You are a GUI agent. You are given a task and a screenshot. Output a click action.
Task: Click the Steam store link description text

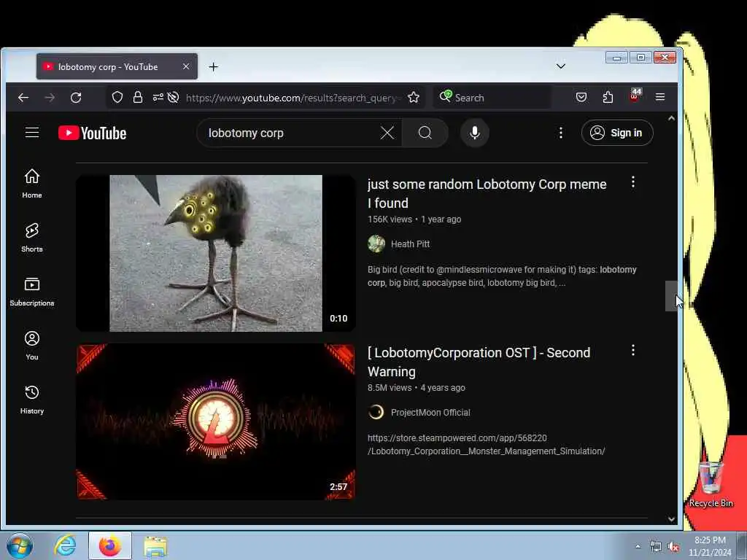click(486, 444)
